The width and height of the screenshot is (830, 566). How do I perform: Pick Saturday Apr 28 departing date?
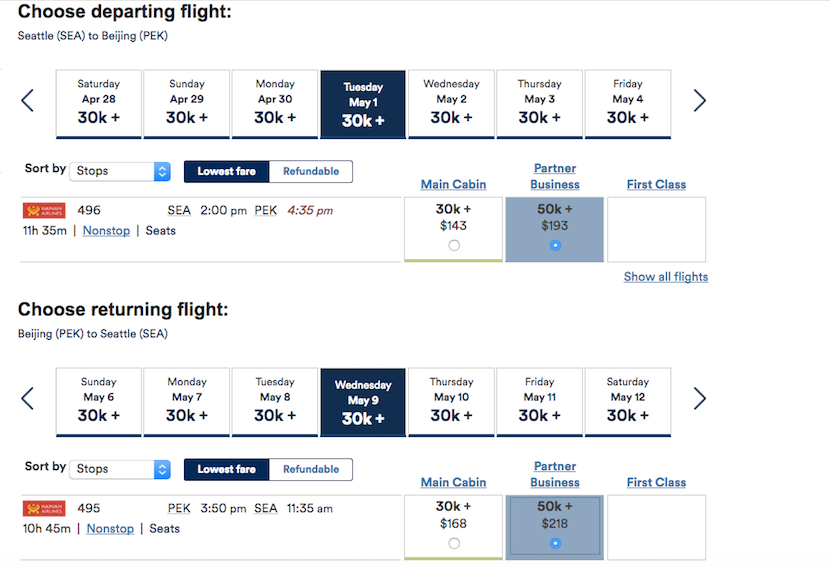tap(98, 103)
